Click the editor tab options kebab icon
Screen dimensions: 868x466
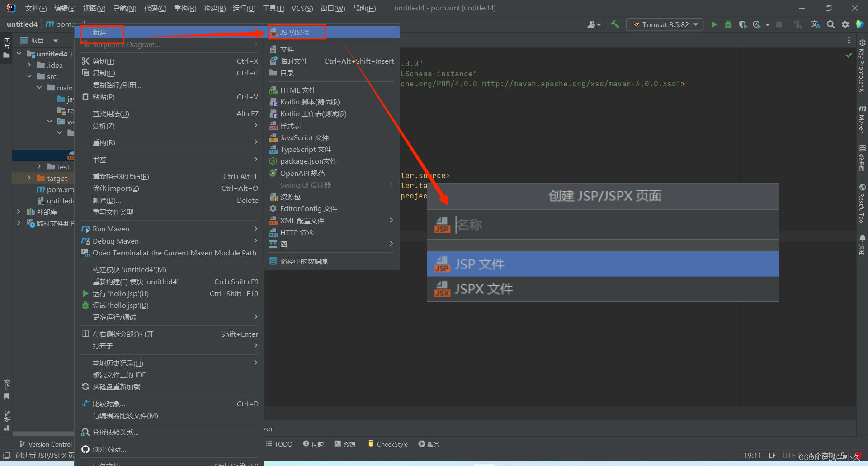tap(849, 40)
